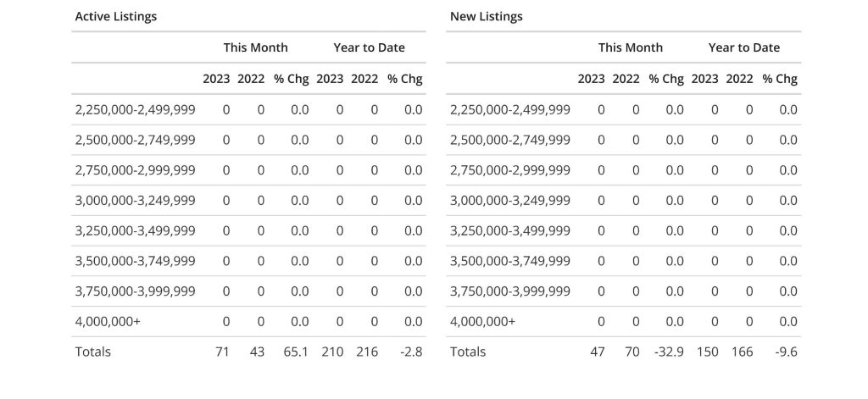
Task: Click the -32.9 percent change total
Action: [666, 352]
